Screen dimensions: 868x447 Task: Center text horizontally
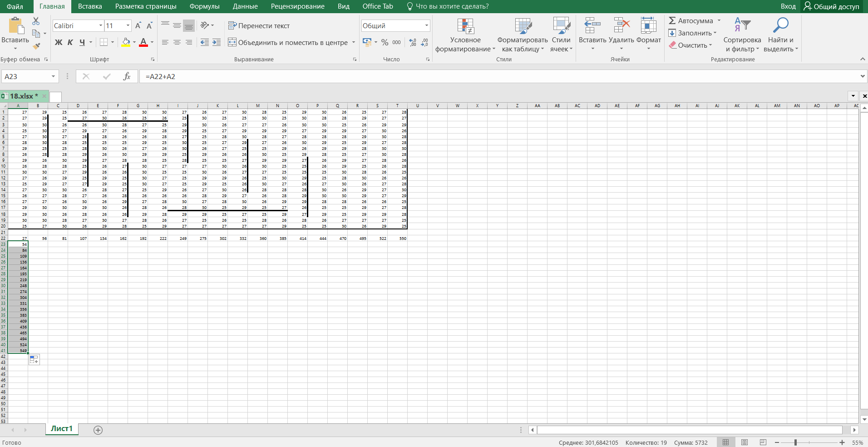coord(177,42)
